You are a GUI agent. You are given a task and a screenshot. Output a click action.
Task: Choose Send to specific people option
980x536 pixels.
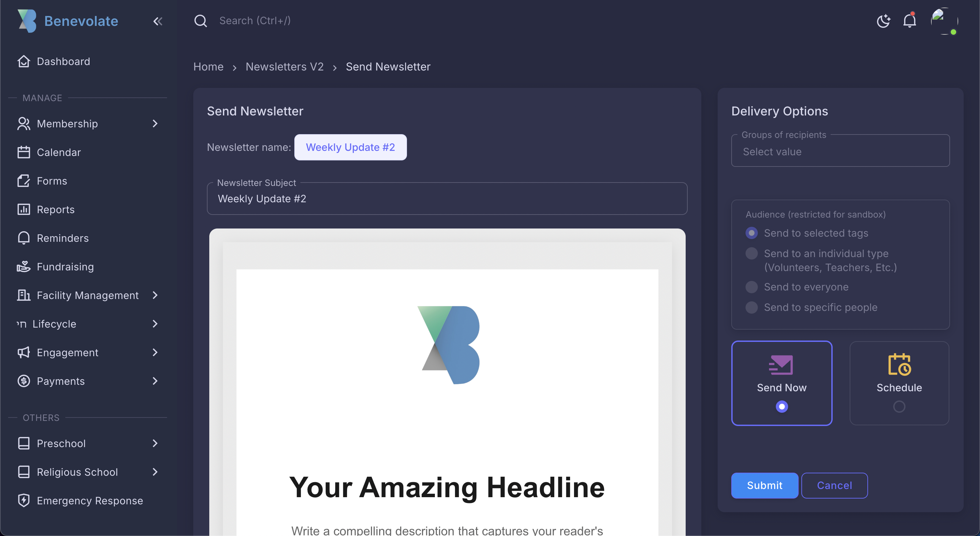point(751,308)
